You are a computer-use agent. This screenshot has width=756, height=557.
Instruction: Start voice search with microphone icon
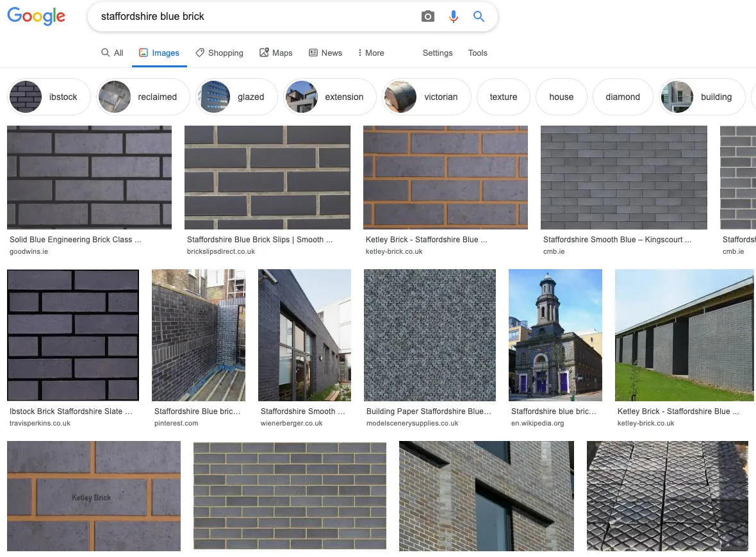coord(453,17)
